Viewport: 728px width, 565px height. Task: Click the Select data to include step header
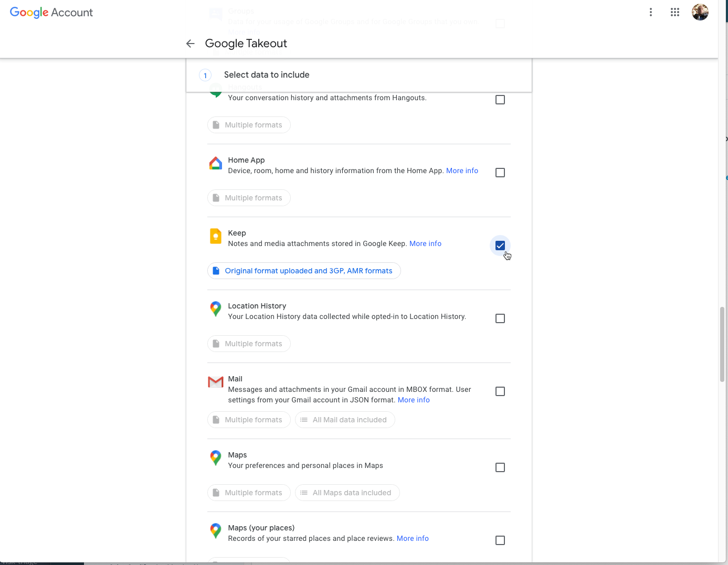(x=359, y=75)
